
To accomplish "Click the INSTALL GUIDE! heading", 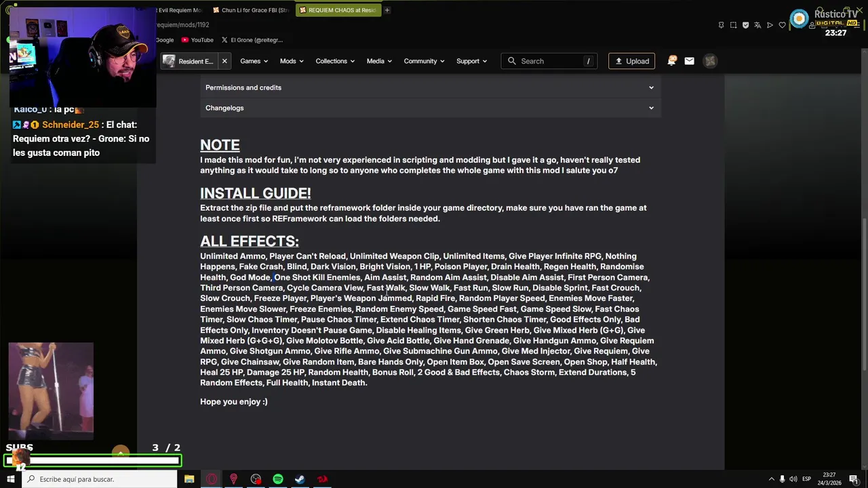I will (x=256, y=193).
